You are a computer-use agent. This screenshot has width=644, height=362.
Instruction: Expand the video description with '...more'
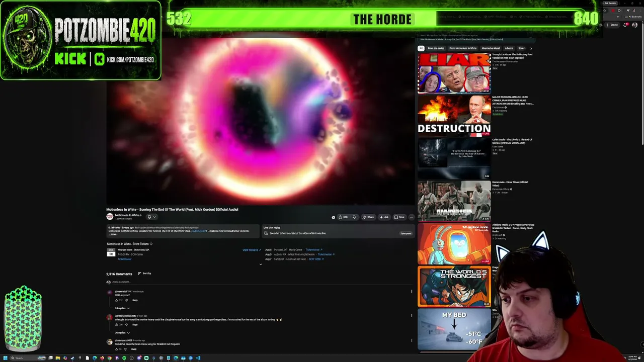coord(113,234)
